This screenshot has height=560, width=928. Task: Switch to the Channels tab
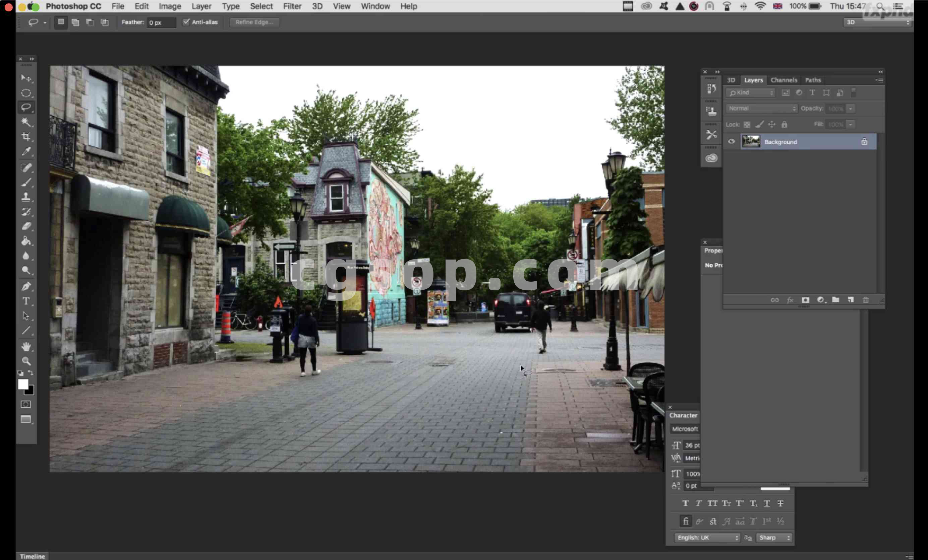coord(784,80)
